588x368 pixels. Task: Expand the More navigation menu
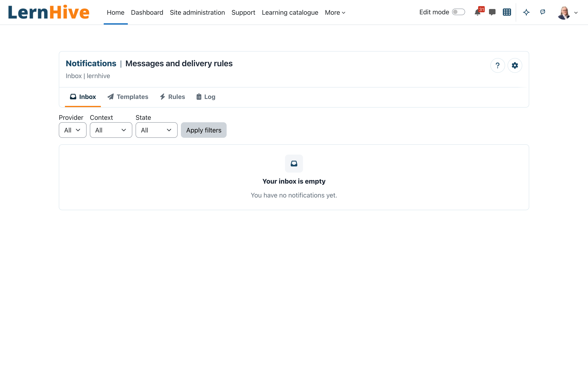click(x=335, y=12)
